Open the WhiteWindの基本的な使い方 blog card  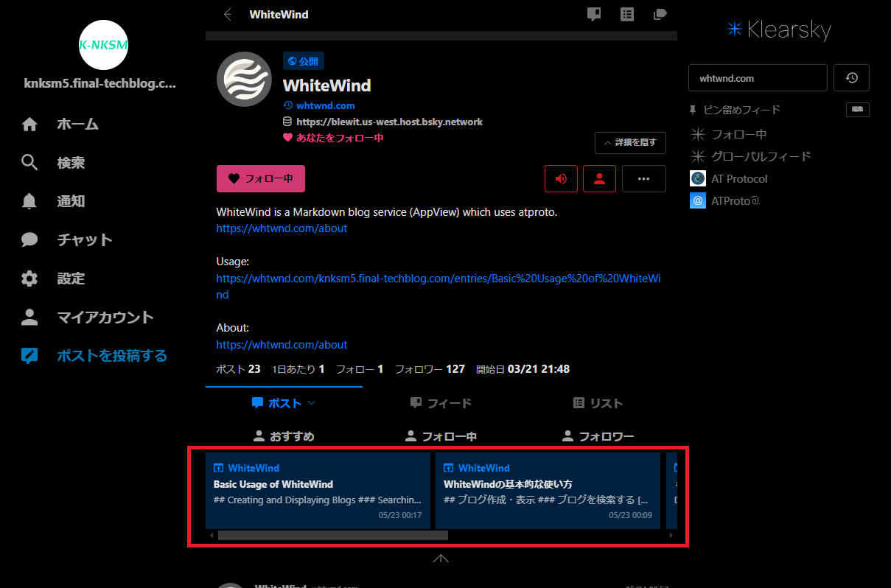click(x=548, y=490)
